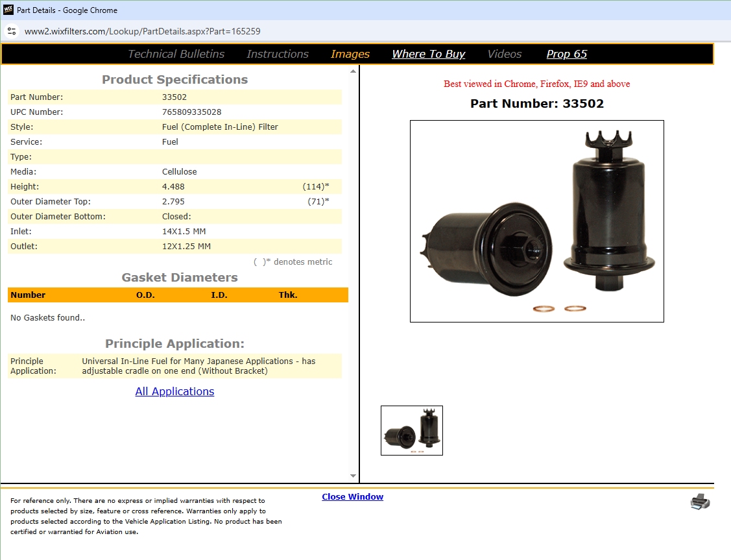Click the outlet value 12X1.25 MM
The width and height of the screenshot is (731, 560).
click(187, 246)
